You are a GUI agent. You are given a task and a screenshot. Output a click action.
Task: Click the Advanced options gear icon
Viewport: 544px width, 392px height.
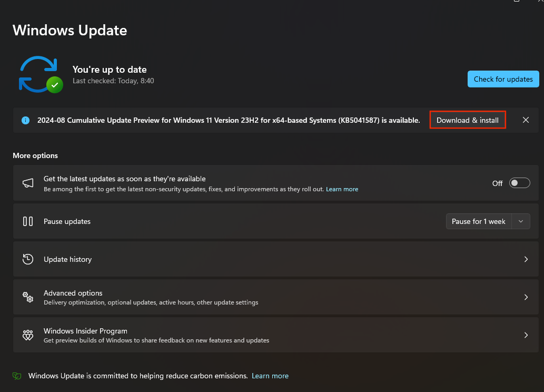[x=27, y=297]
